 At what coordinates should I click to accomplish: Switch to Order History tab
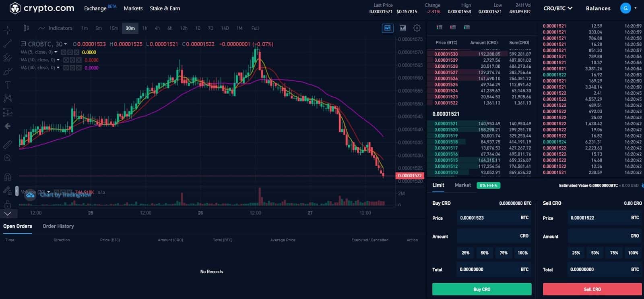(58, 226)
